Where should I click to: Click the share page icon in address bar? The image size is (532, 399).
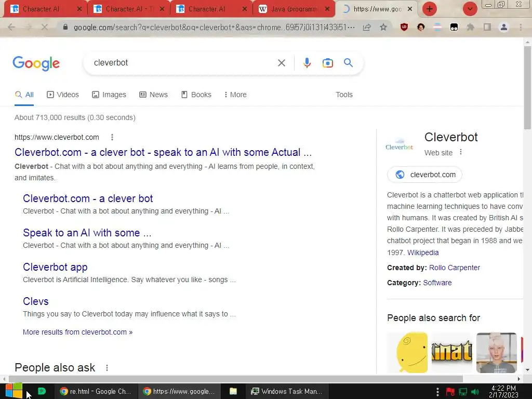pyautogui.click(x=367, y=27)
